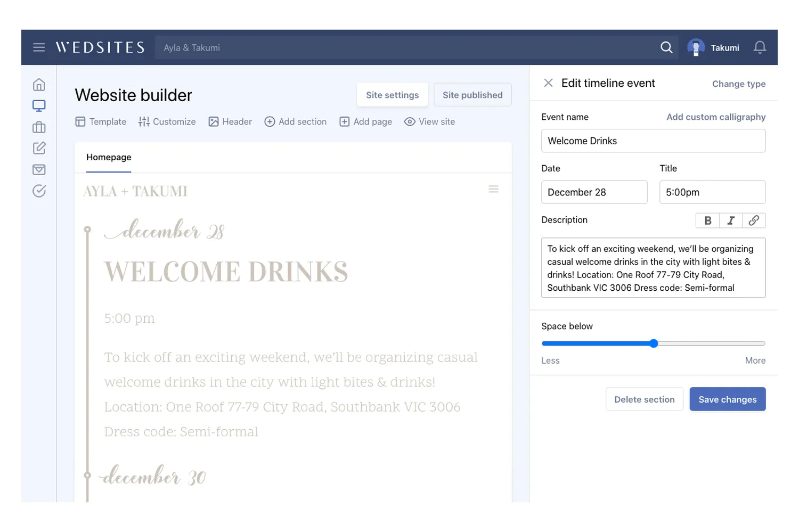Viewport: 799px width, 532px height.
Task: Adjust the Space below slider handle
Action: [x=654, y=343]
